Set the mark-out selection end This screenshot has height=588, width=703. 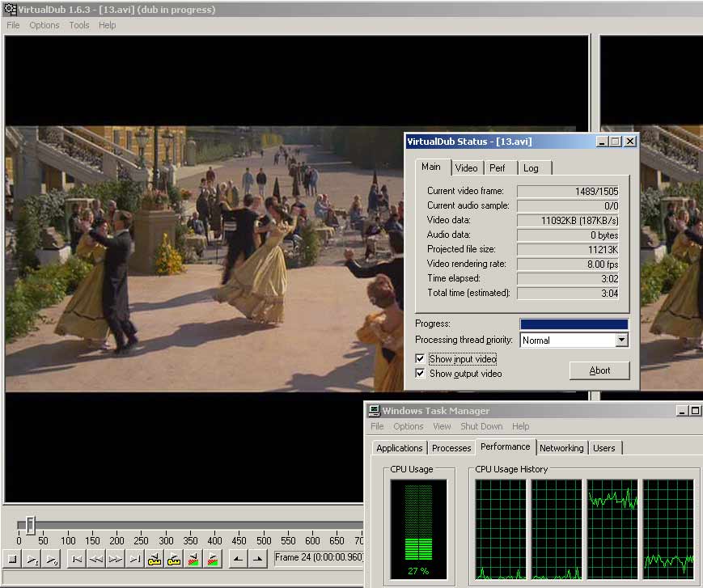[x=257, y=559]
